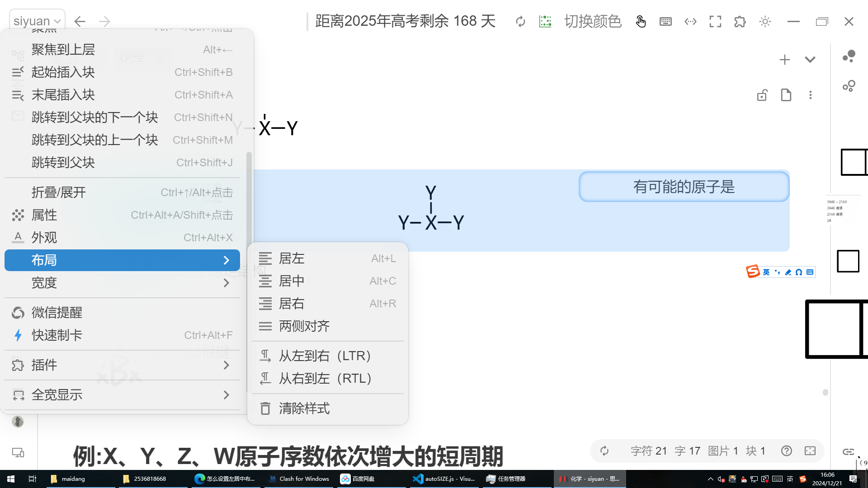The height and width of the screenshot is (488, 868).
Task: Open the plugins puzzle icon in toolbar
Action: (x=740, y=21)
